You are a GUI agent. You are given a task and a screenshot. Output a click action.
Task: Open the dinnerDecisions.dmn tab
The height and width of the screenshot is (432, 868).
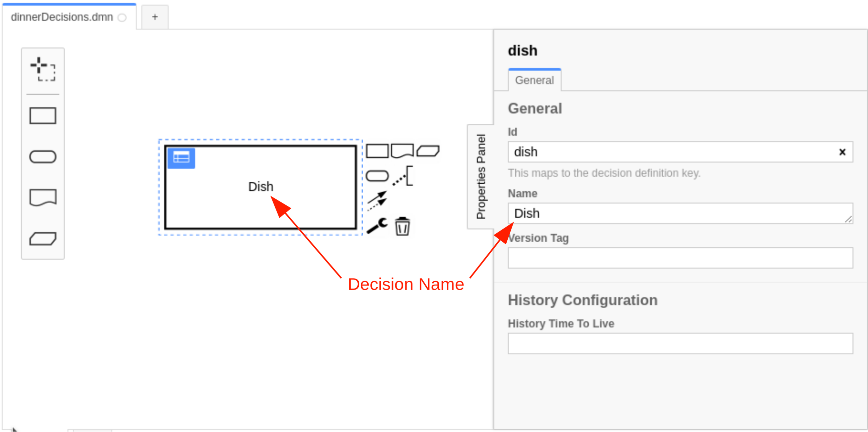(62, 17)
